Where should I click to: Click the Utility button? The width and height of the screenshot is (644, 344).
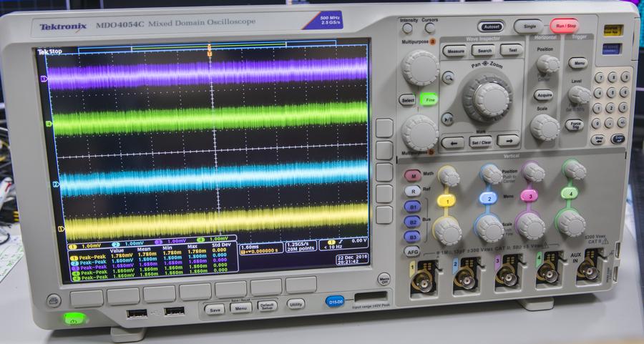(296, 304)
